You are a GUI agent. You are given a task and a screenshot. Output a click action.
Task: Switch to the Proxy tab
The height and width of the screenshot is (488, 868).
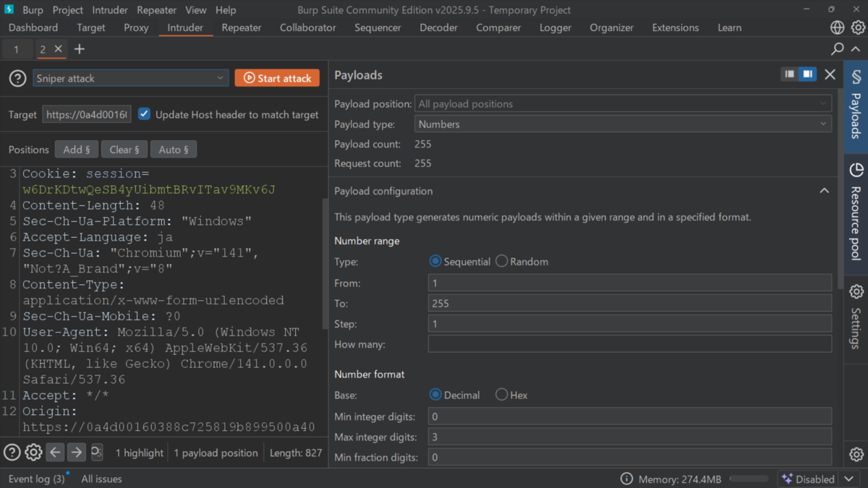pos(136,27)
